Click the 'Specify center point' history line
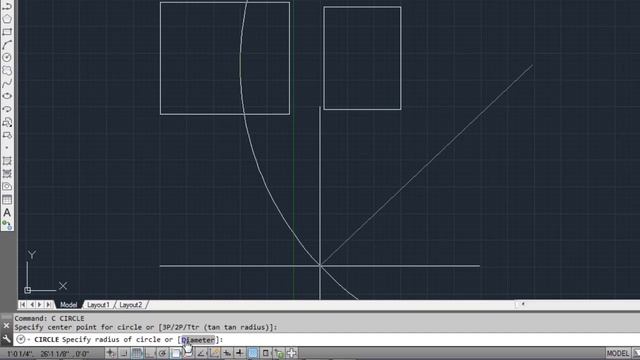This screenshot has width=640, height=360. [146, 327]
